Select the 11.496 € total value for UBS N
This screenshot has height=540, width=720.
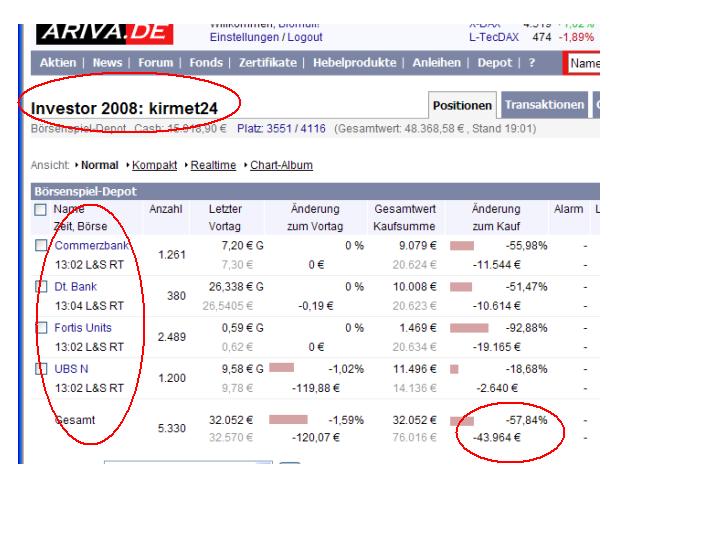click(415, 369)
